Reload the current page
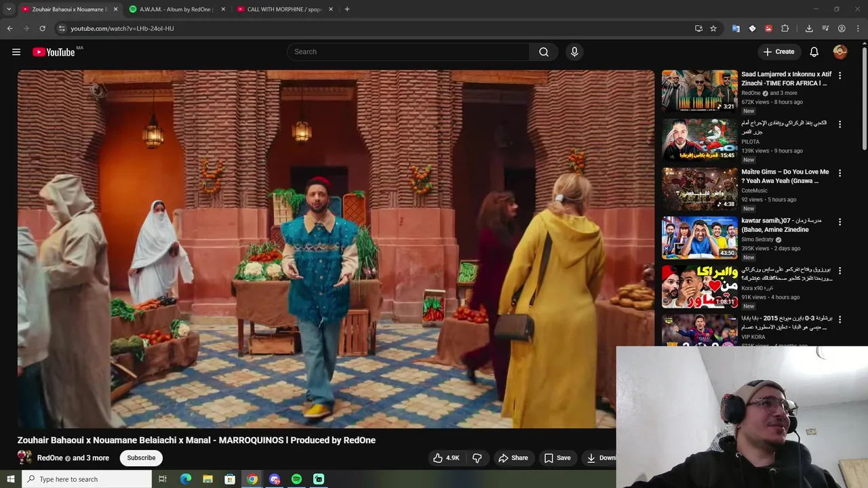Image resolution: width=868 pixels, height=488 pixels. [42, 28]
